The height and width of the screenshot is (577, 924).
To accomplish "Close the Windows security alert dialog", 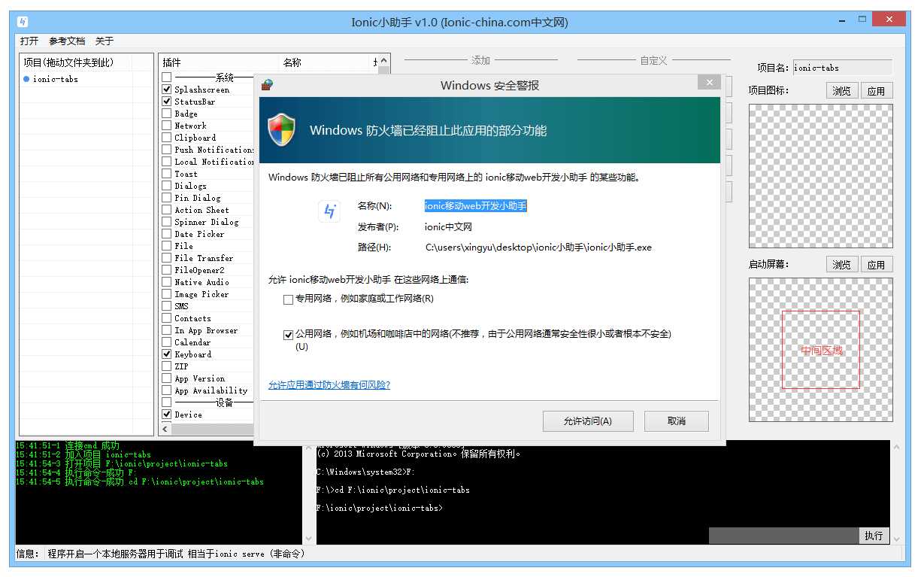I will coord(708,82).
